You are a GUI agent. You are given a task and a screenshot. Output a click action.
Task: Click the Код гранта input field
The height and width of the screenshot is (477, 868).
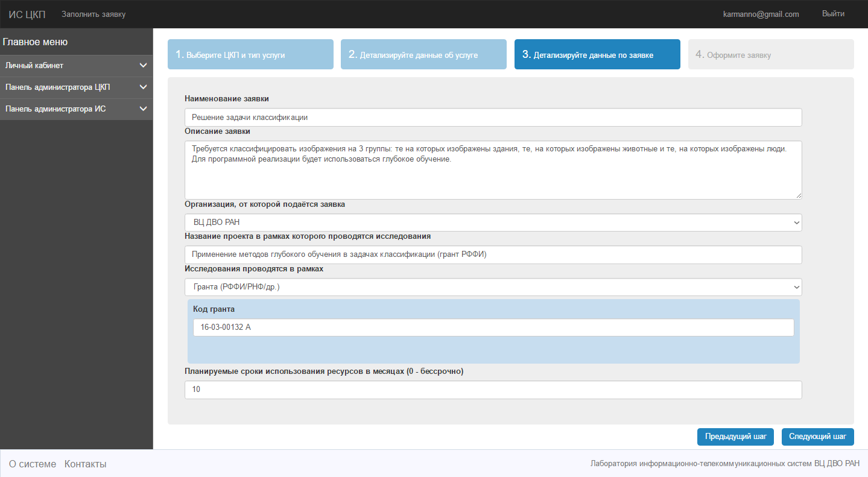pos(493,327)
